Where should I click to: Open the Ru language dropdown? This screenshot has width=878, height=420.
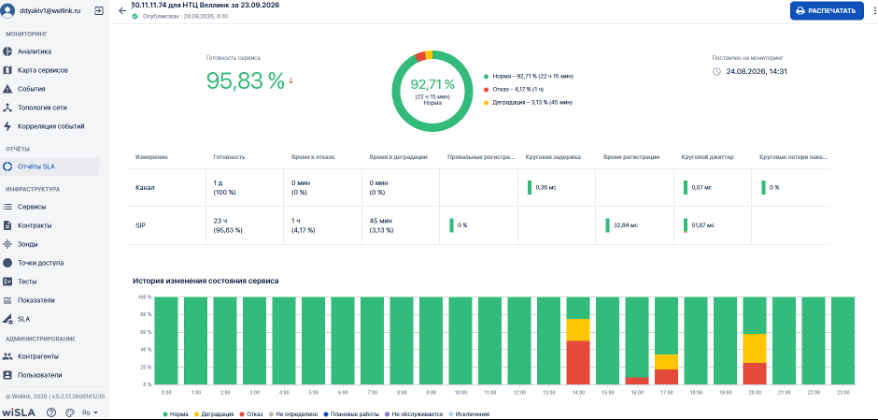(x=90, y=412)
